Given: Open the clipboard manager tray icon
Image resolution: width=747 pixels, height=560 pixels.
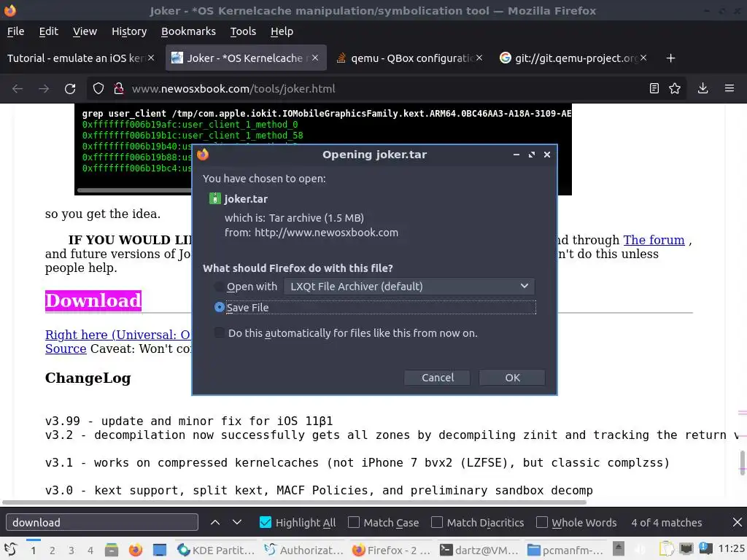Looking at the screenshot, I should [x=667, y=549].
